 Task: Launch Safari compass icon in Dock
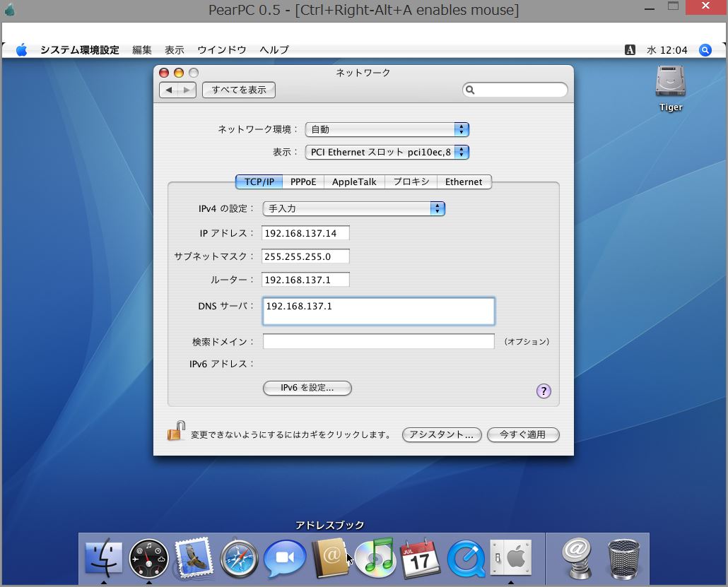coord(239,558)
